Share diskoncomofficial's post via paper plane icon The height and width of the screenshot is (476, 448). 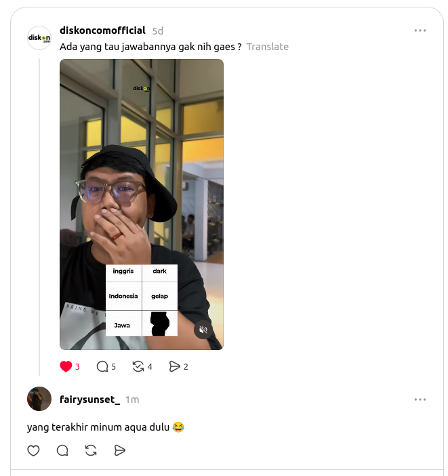[x=174, y=366]
